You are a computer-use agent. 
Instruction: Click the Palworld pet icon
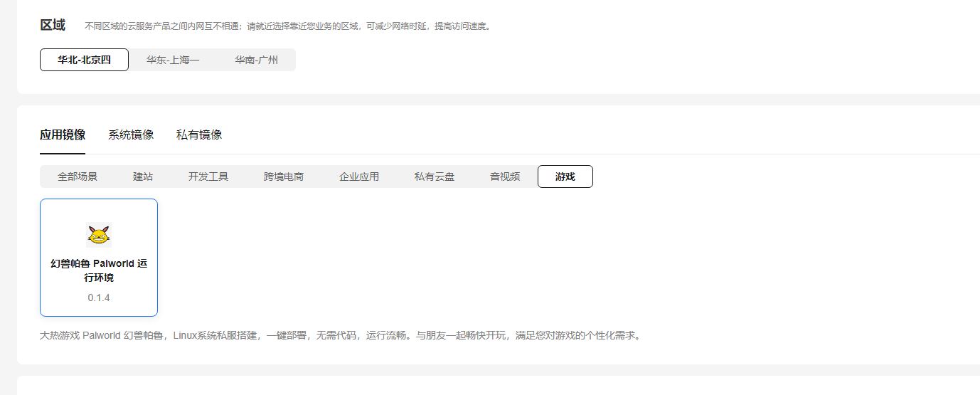[99, 235]
